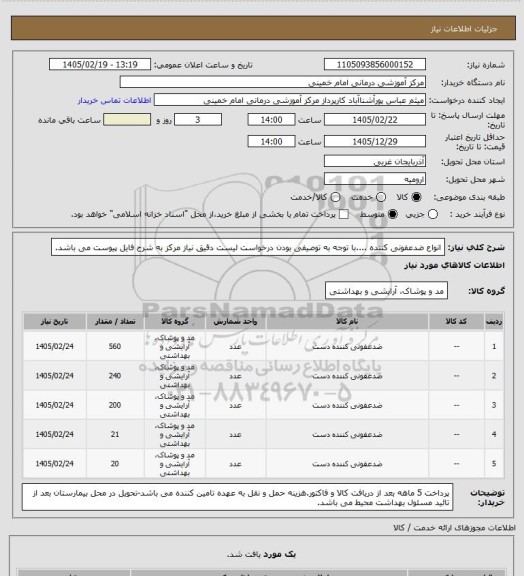Click ضدعفونی کننده دست in row 3

pyautogui.click(x=347, y=405)
